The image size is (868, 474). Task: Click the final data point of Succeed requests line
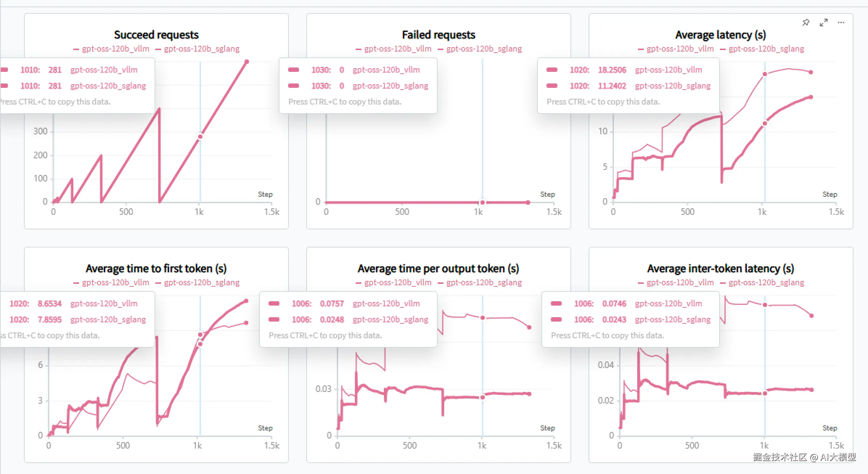point(247,62)
